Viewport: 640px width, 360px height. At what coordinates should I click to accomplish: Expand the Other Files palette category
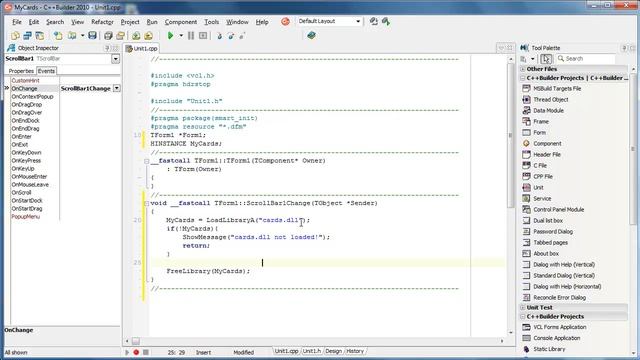(x=522, y=69)
